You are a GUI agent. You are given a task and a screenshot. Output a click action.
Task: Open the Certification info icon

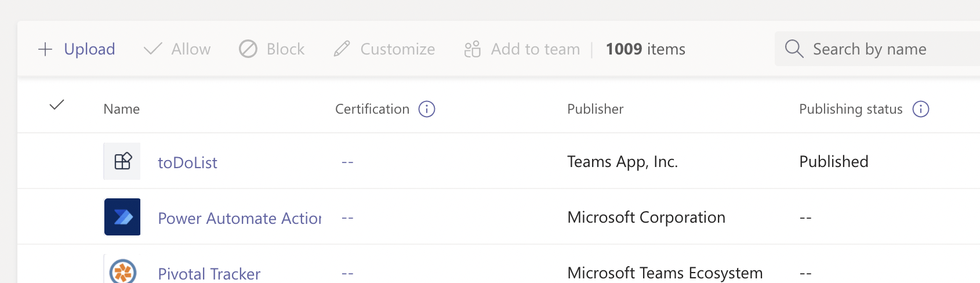tap(427, 109)
